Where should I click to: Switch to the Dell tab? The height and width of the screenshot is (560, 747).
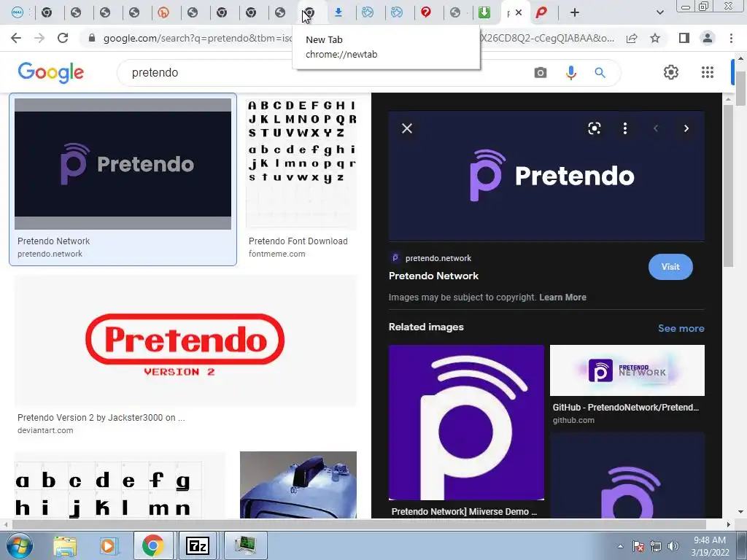coord(18,13)
